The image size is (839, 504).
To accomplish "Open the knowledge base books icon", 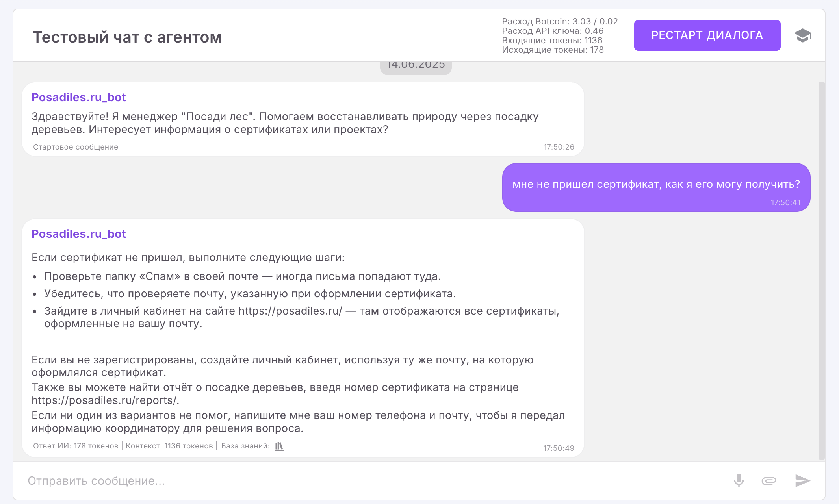I will 279,446.
